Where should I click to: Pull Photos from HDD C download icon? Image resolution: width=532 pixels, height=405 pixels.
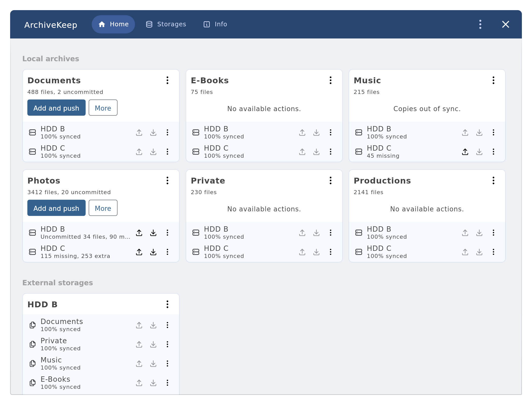(153, 252)
